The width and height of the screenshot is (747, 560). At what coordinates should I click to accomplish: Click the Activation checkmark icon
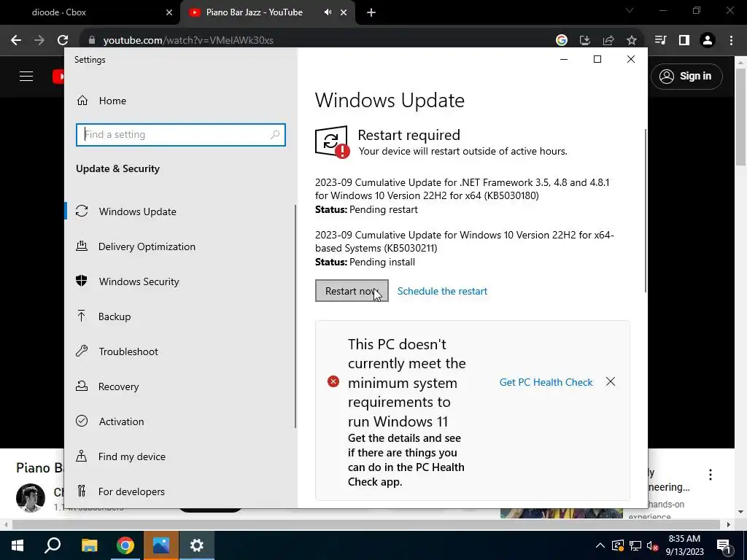point(82,421)
